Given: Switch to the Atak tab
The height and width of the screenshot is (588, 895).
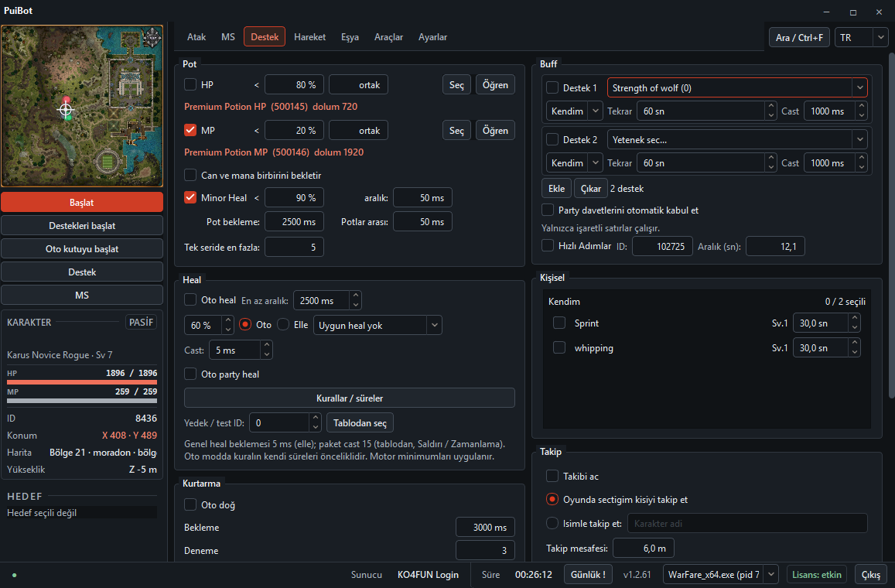Looking at the screenshot, I should click(196, 37).
